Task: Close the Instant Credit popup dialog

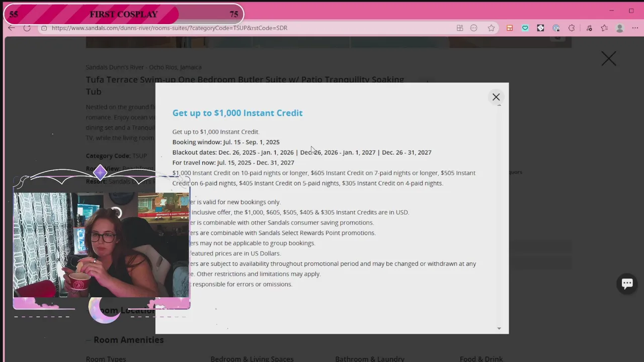Action: pos(496,97)
